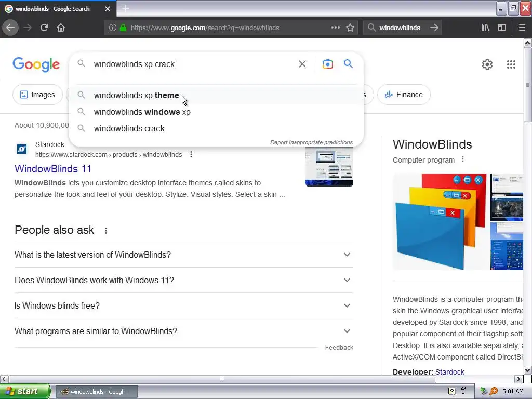The width and height of the screenshot is (532, 399).
Task: Click the browser address bar URL
Action: point(205,28)
